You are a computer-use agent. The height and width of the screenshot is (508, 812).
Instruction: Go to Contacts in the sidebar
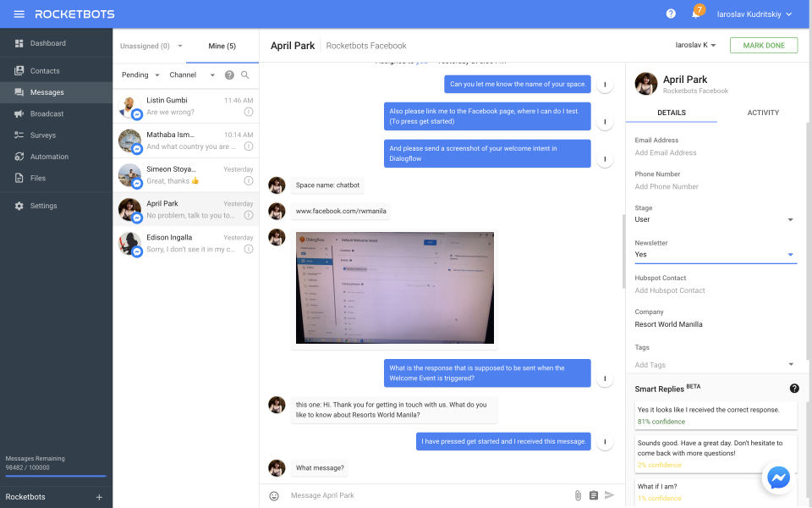click(x=56, y=70)
